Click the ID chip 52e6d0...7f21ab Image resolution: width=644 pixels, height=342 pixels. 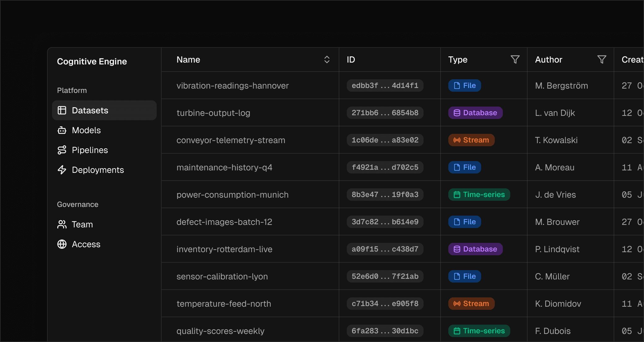385,276
